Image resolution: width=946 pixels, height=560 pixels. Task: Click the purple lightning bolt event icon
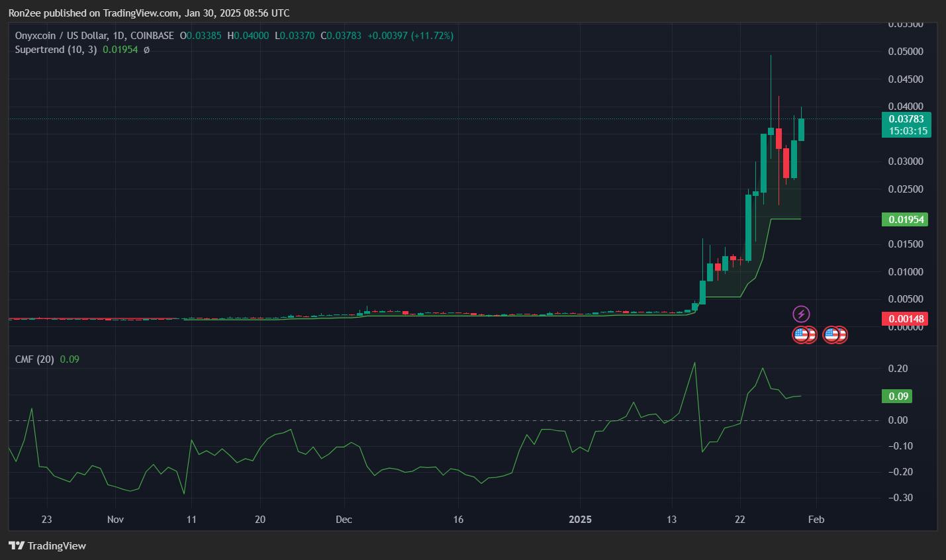[x=801, y=313]
